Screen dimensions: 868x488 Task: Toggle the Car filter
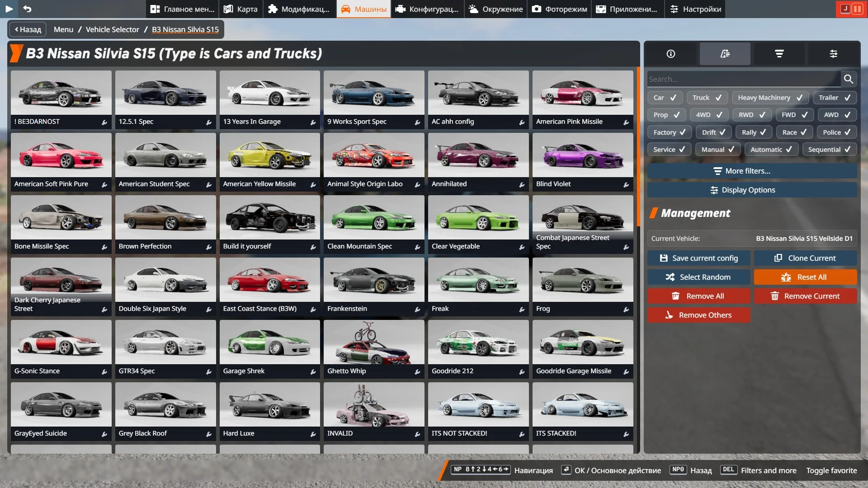coord(665,98)
